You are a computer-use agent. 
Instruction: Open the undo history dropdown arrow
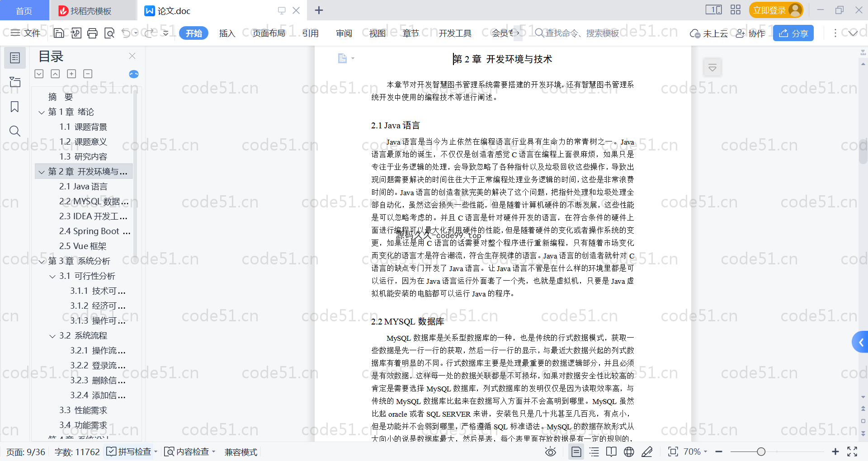point(136,33)
